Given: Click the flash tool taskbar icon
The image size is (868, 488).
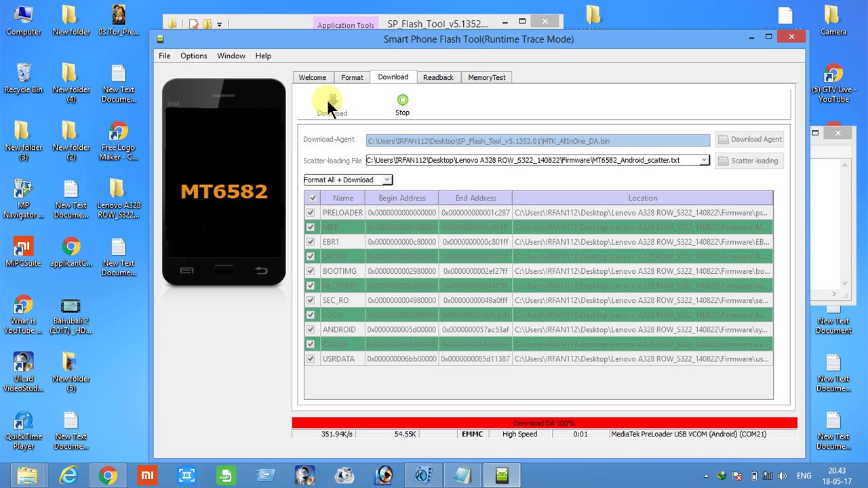Looking at the screenshot, I should [x=502, y=476].
